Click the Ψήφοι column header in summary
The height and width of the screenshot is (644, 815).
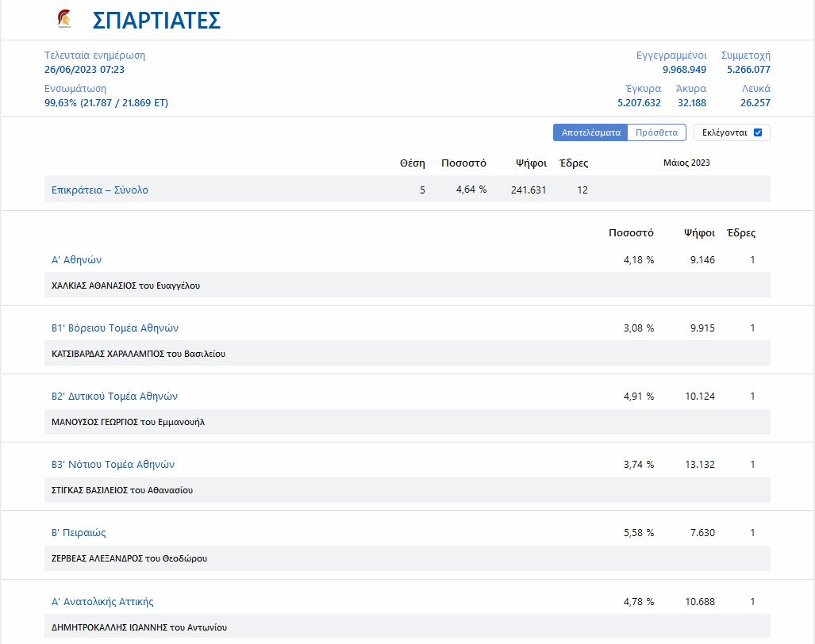pyautogui.click(x=531, y=163)
